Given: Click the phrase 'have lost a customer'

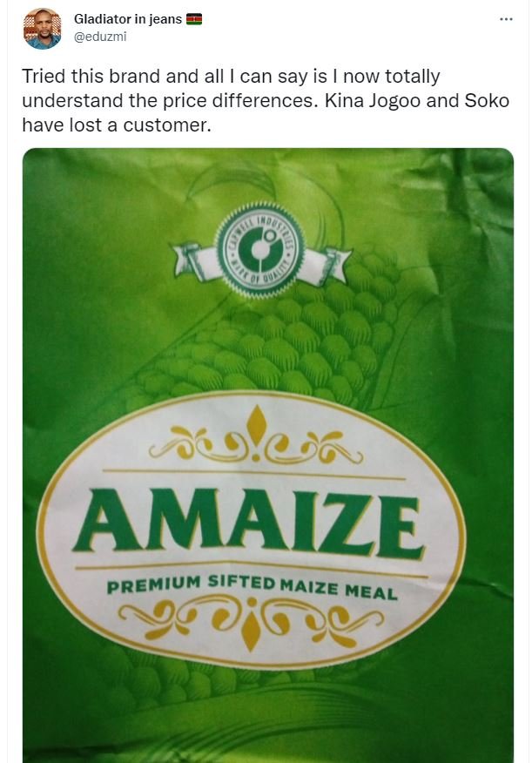Looking at the screenshot, I should coord(117,125).
